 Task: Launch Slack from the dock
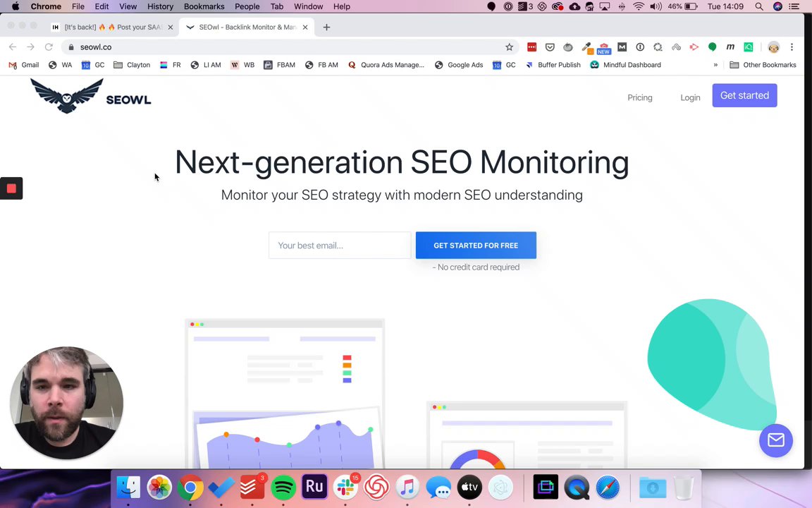tap(345, 488)
